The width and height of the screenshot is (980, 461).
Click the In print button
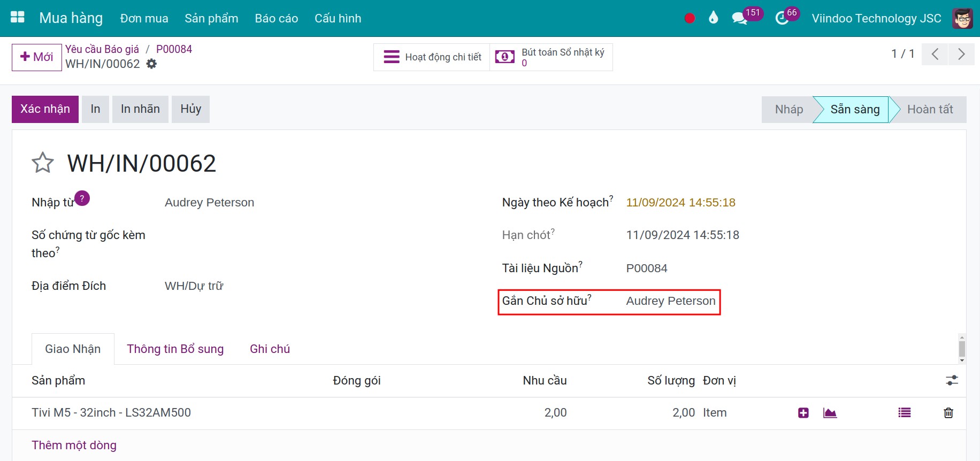click(95, 109)
